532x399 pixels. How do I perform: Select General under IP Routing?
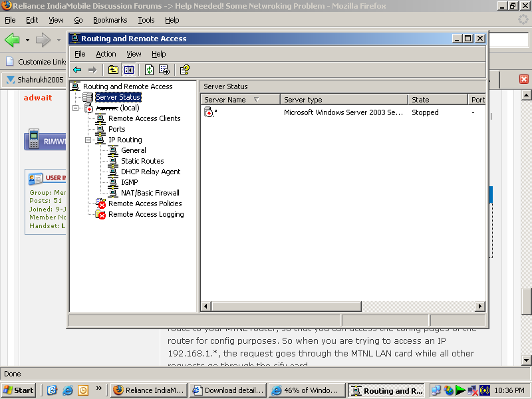tap(134, 150)
